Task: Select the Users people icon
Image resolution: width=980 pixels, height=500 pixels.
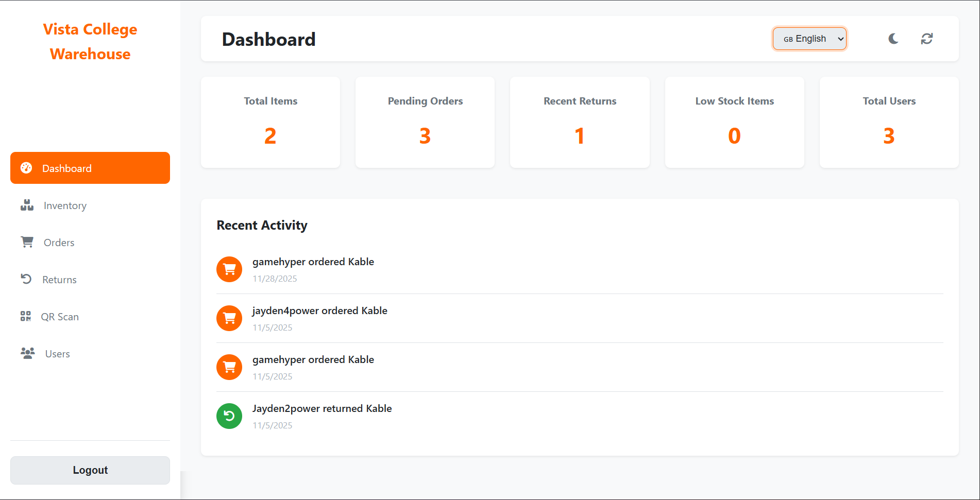Action: point(27,352)
